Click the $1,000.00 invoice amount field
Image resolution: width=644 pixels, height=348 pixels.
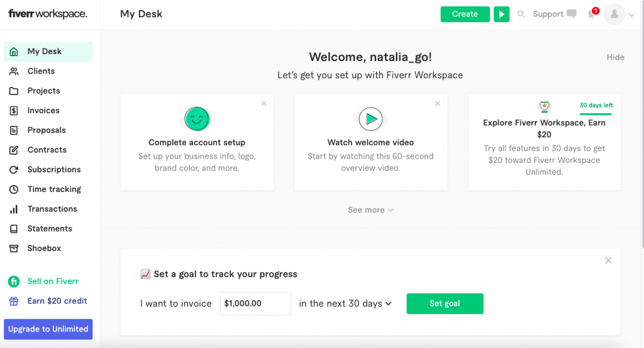click(255, 303)
